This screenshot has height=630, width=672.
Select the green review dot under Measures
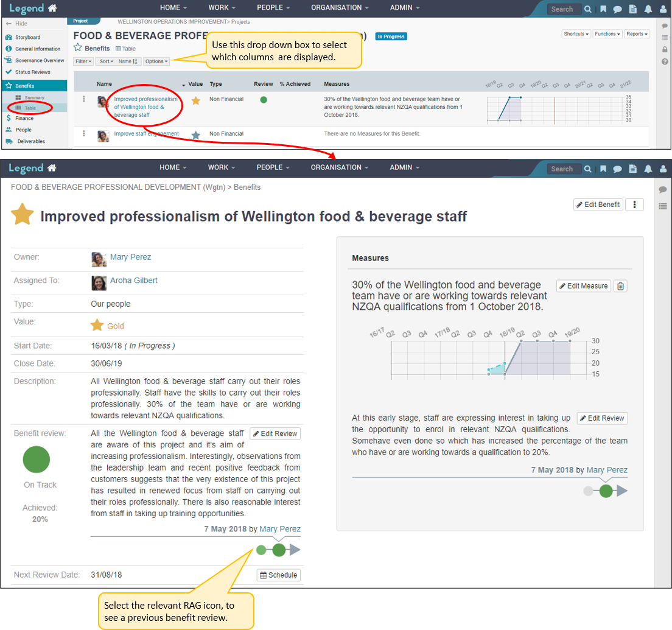(606, 491)
